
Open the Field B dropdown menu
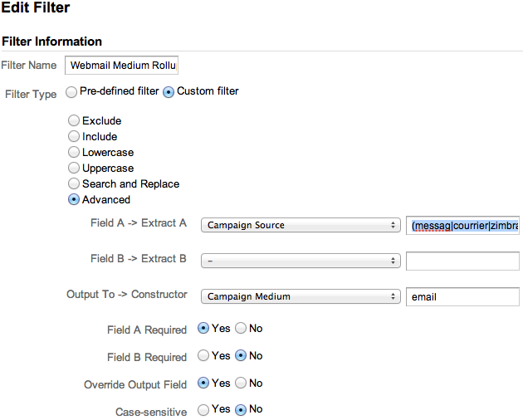301,261
